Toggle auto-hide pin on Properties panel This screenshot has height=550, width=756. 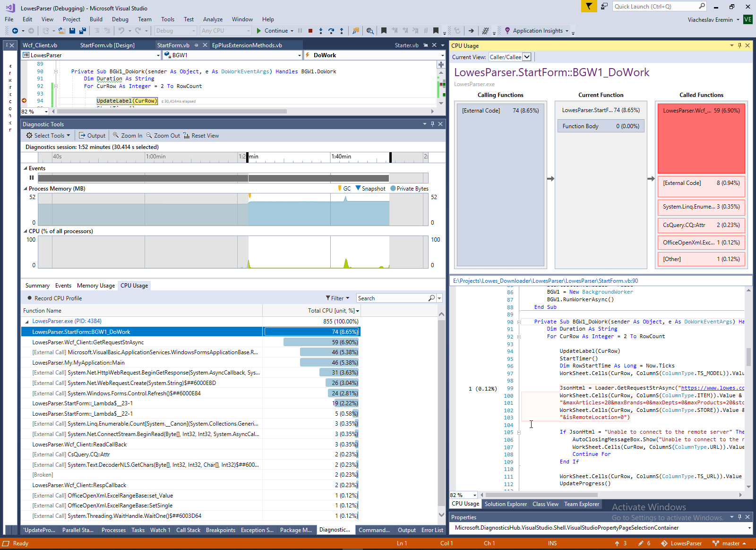click(x=739, y=517)
